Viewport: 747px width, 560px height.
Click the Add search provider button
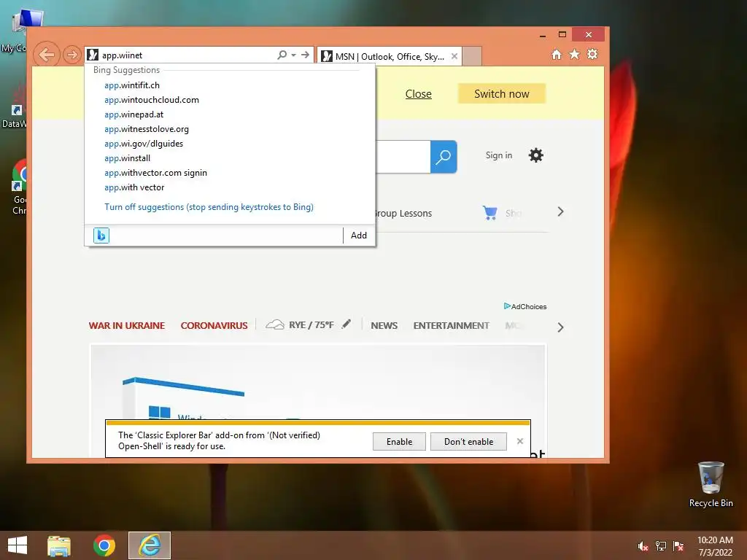coord(359,236)
